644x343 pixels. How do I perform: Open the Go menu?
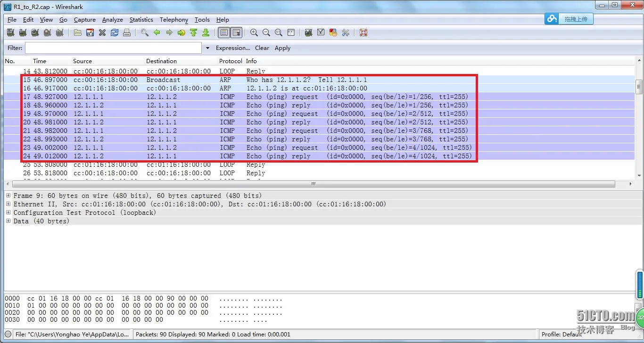tap(63, 20)
